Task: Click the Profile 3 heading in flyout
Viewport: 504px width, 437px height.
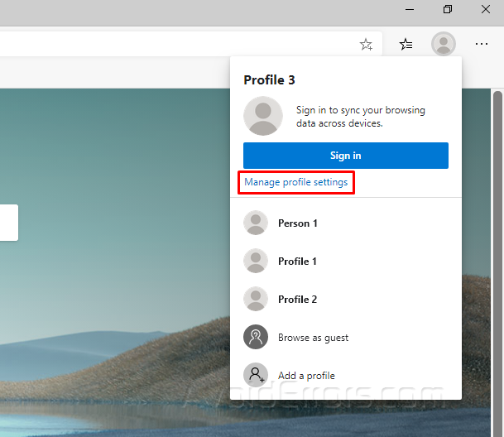Action: tap(269, 80)
